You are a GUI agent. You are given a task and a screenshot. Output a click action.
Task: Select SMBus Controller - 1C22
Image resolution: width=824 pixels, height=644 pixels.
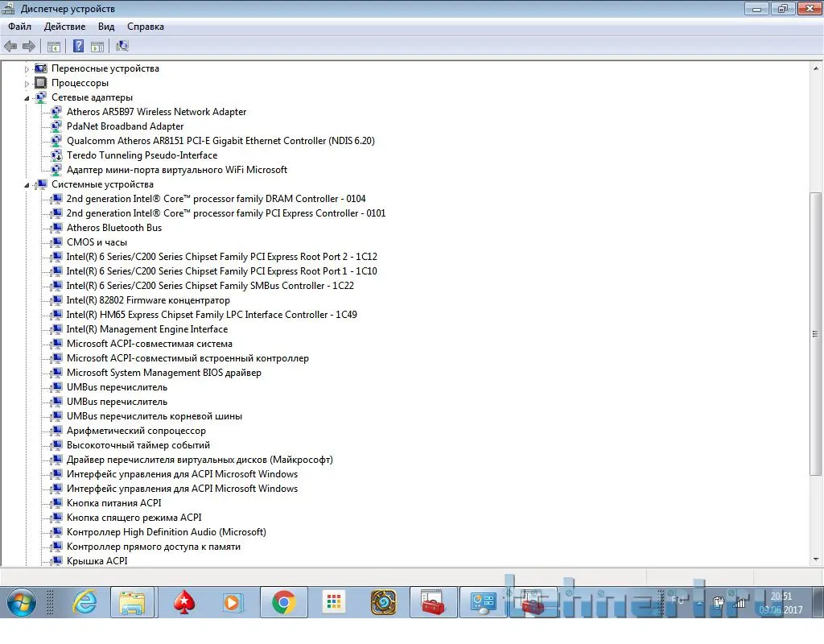pos(210,286)
